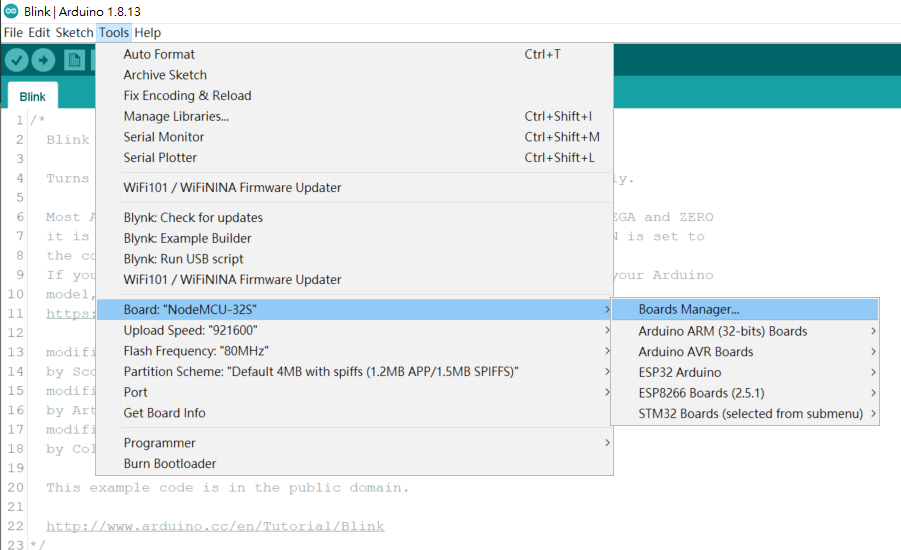Expand Arduino ARM (32-bits) Boards

(745, 331)
